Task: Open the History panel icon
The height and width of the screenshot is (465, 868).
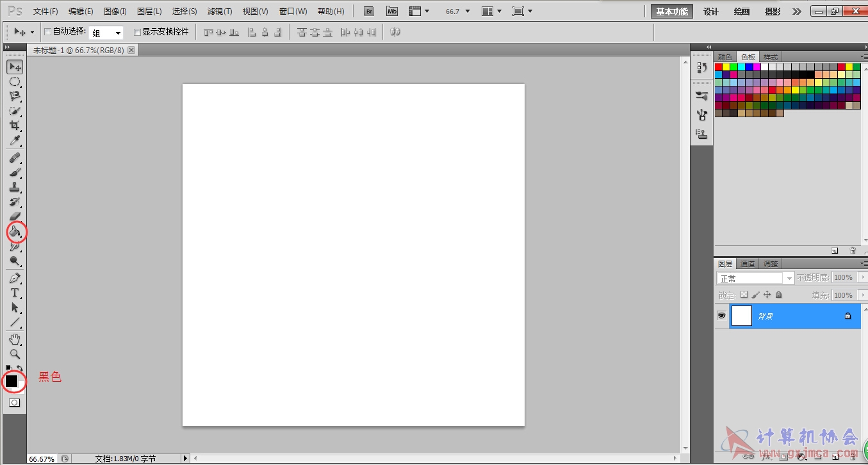Action: click(x=702, y=67)
